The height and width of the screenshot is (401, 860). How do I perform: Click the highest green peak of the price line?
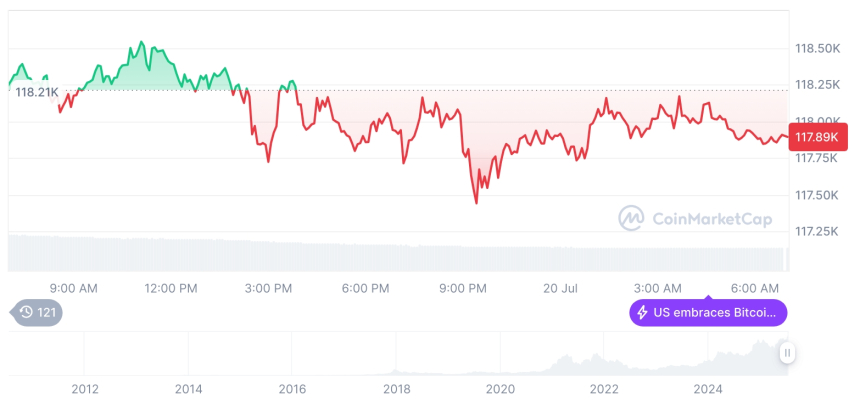[141, 42]
